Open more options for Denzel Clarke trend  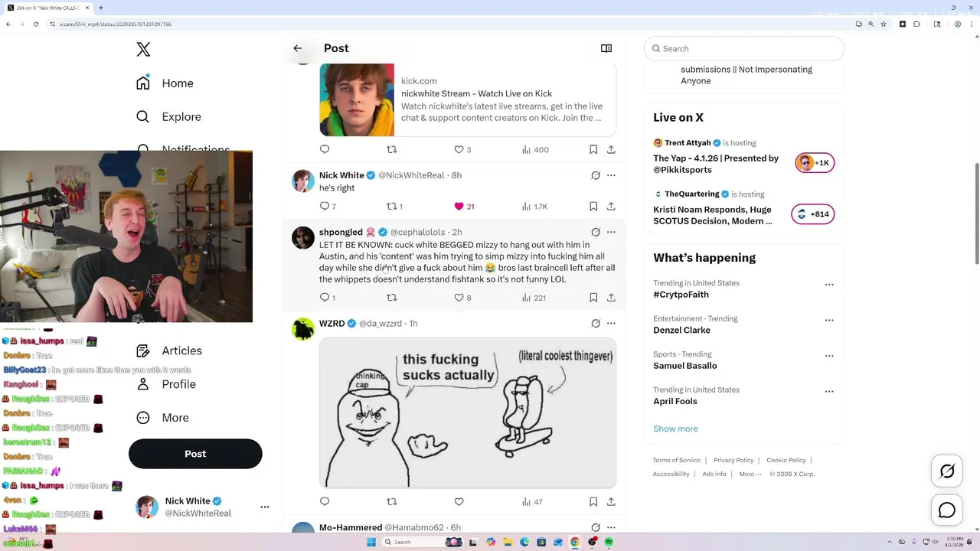point(829,320)
